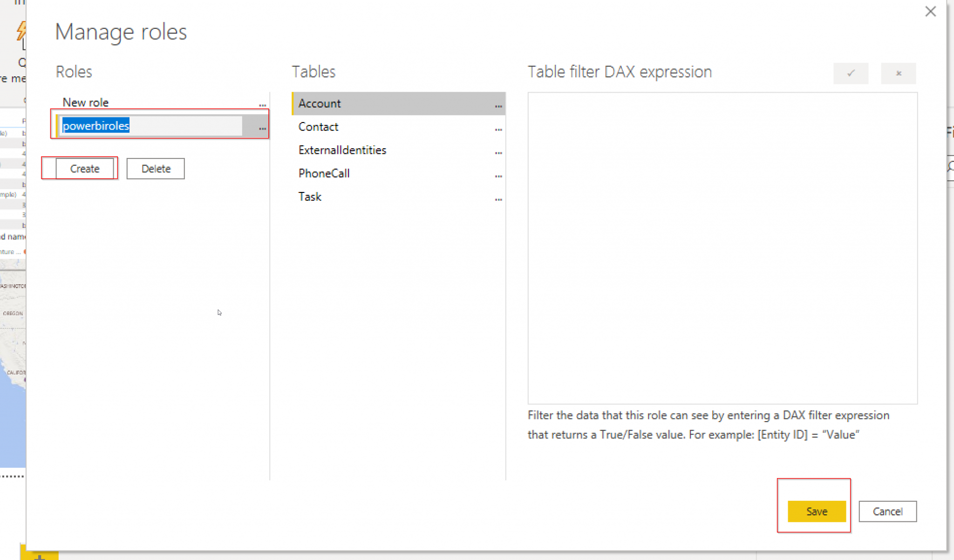Image resolution: width=954 pixels, height=560 pixels.
Task: Click Delete to remove the current role
Action: 156,168
